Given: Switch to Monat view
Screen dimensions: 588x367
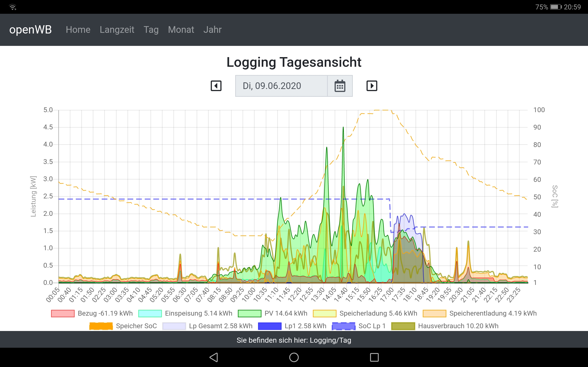Looking at the screenshot, I should coord(181,30).
